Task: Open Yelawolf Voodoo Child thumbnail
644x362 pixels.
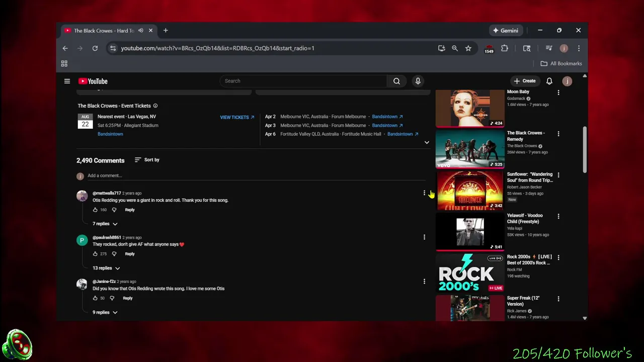Action: [x=470, y=231]
